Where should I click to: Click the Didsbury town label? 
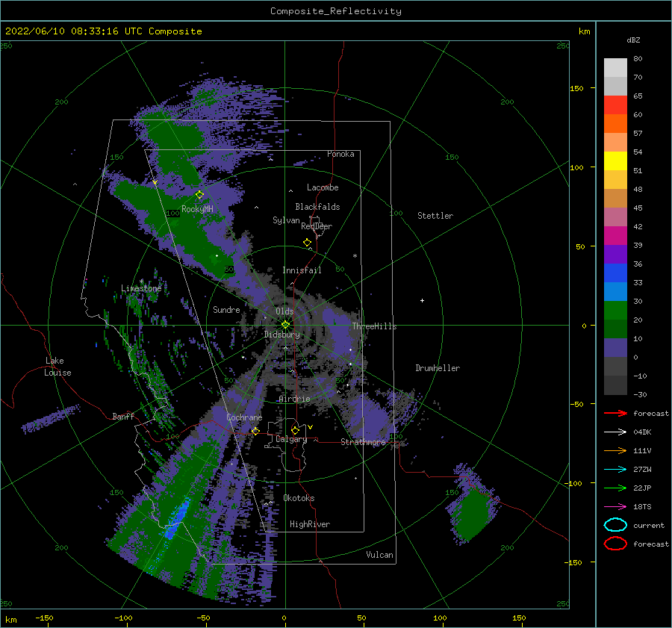pyautogui.click(x=282, y=335)
